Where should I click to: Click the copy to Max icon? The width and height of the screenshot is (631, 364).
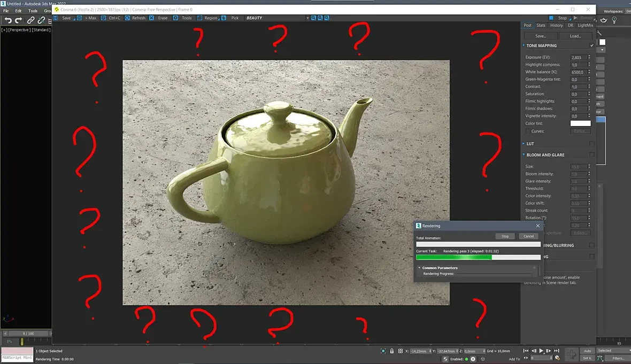79,18
